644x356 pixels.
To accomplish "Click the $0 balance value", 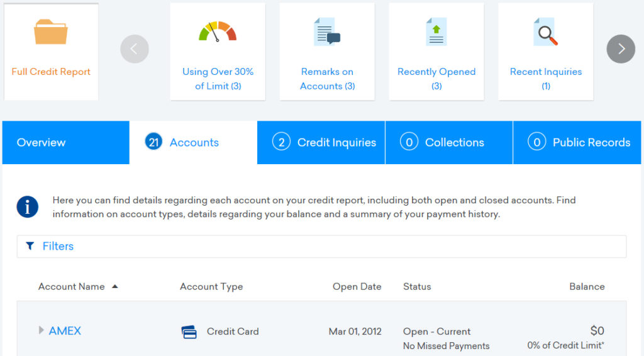I will point(597,331).
